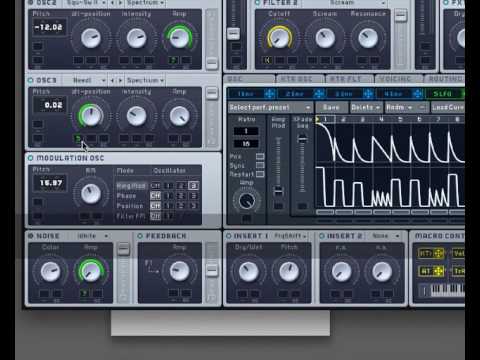
Task: Switch to the KTR FLT tab
Action: (x=349, y=79)
